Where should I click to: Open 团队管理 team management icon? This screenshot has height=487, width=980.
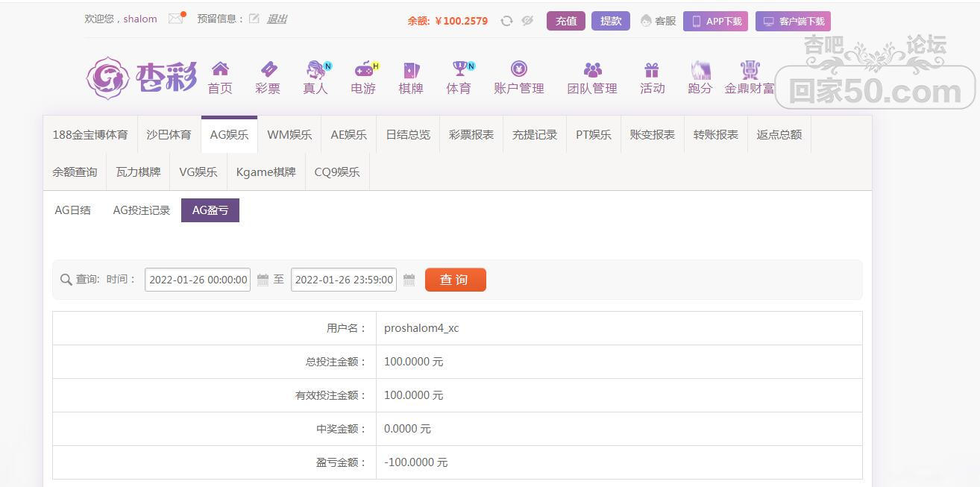(x=593, y=70)
